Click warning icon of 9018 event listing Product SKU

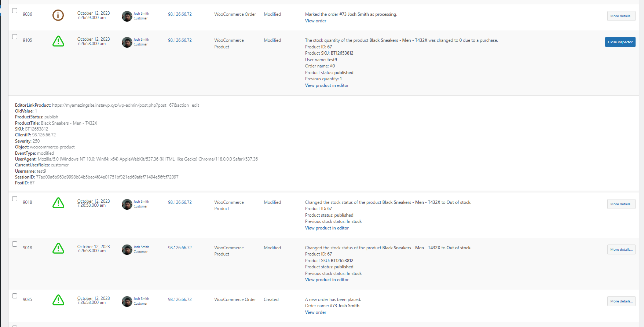point(58,249)
